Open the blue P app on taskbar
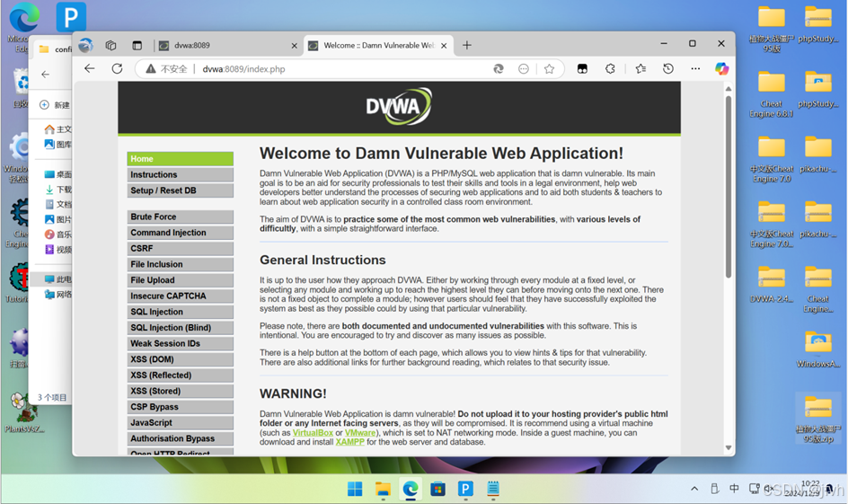Screen dimensions: 848x504 (465, 490)
